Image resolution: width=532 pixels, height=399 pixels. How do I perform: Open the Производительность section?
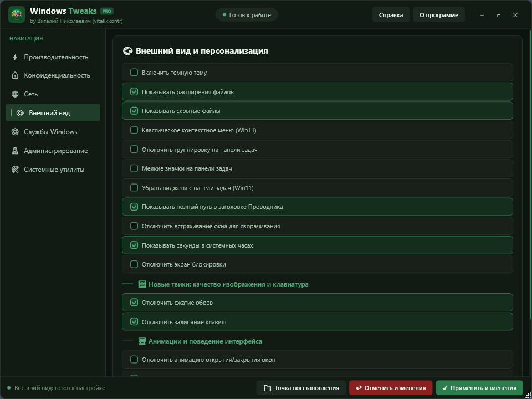(53, 57)
